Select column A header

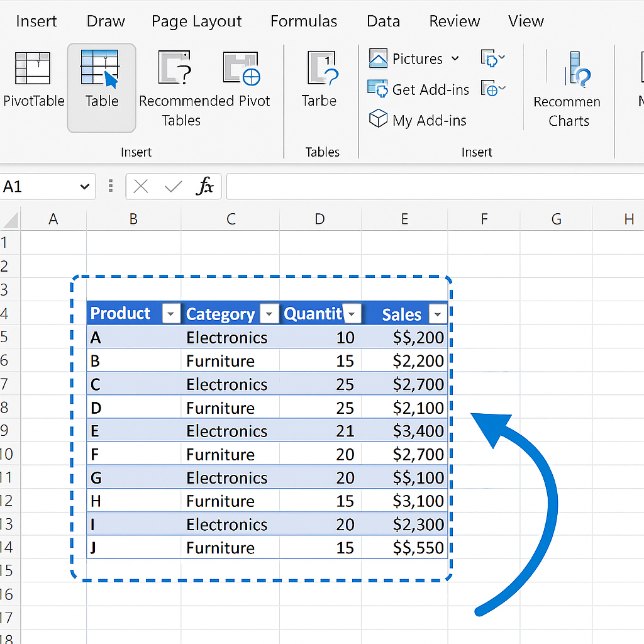(53, 219)
